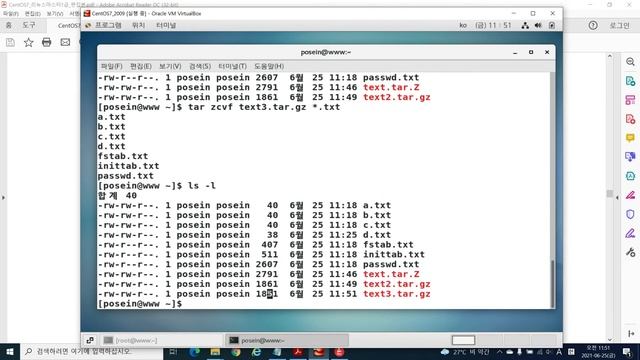
Task: Click the Save icon in Acrobat toolbar
Action: [x=10, y=42]
